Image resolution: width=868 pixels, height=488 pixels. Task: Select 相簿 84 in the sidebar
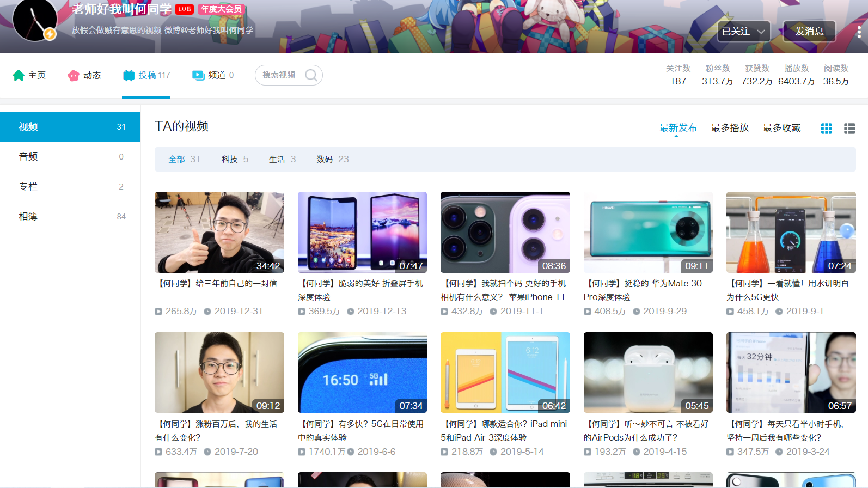point(70,216)
